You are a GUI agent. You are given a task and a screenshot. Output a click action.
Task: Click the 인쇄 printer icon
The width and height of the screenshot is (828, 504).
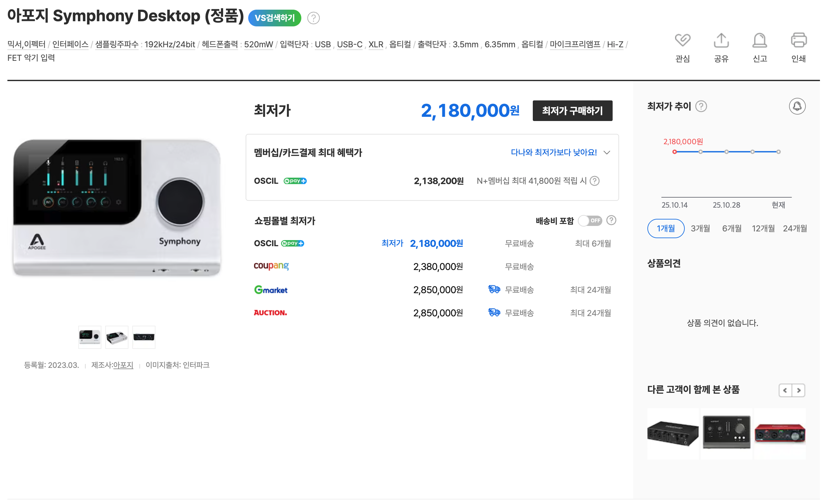click(x=798, y=41)
